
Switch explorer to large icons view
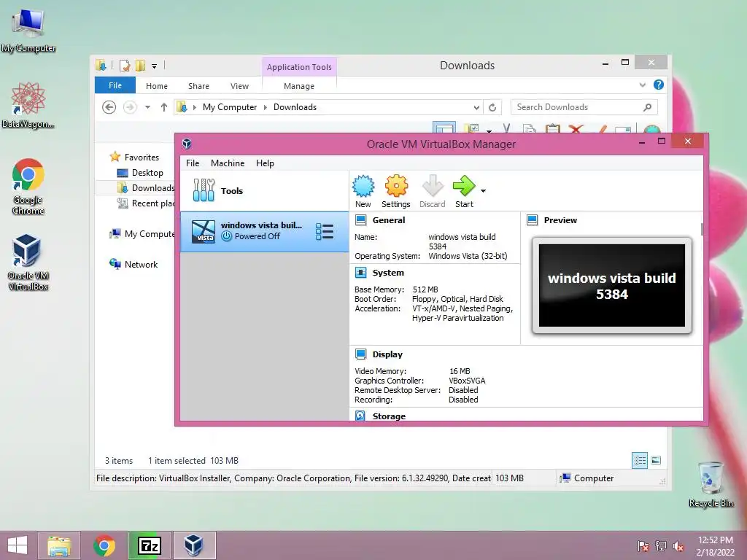[x=656, y=460]
